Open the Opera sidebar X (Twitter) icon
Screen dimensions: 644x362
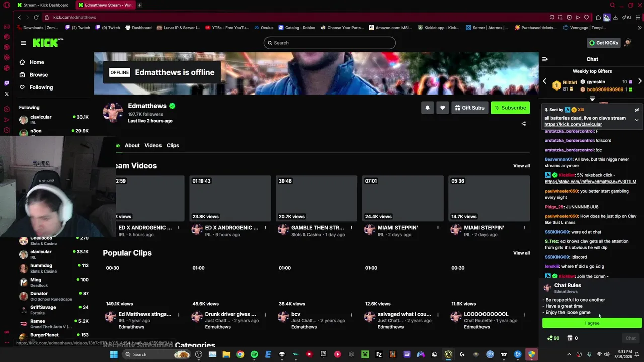click(x=7, y=94)
